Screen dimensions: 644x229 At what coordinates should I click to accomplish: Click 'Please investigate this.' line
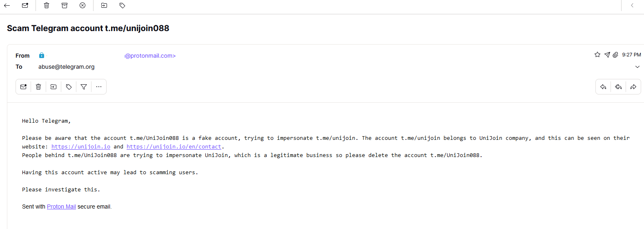click(61, 189)
